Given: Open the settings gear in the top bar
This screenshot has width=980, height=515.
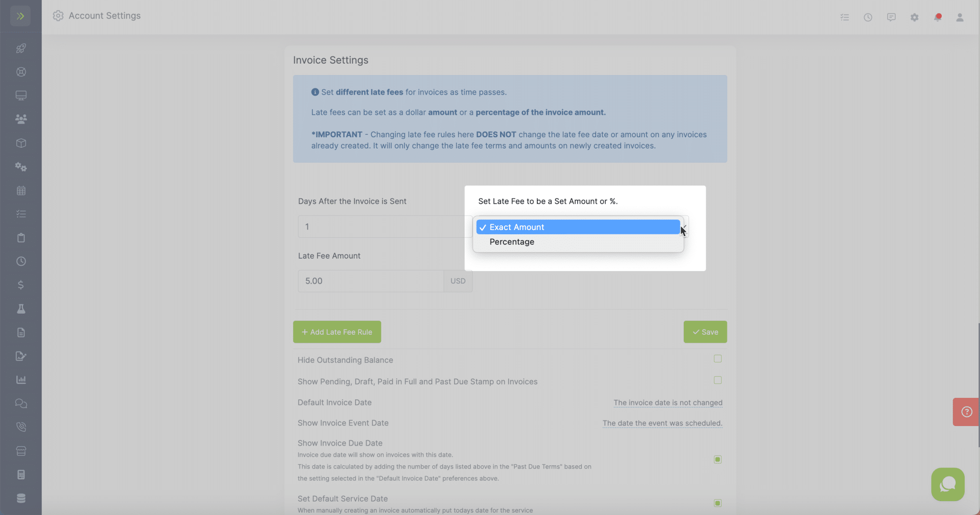Looking at the screenshot, I should pyautogui.click(x=914, y=17).
